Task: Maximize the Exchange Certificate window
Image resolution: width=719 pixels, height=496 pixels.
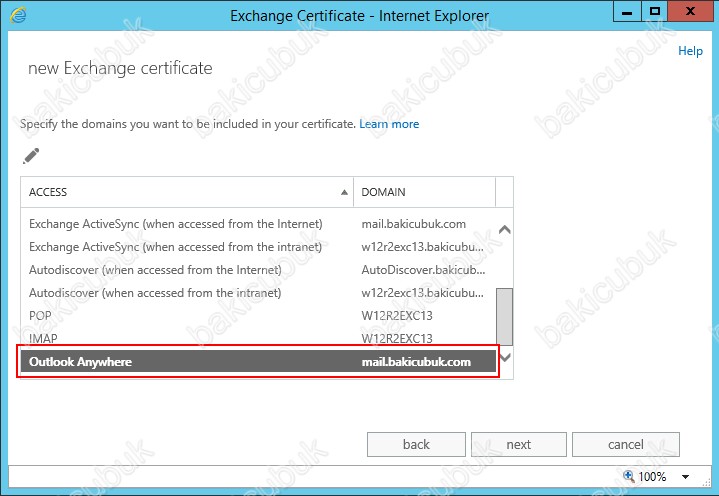Action: pyautogui.click(x=654, y=11)
